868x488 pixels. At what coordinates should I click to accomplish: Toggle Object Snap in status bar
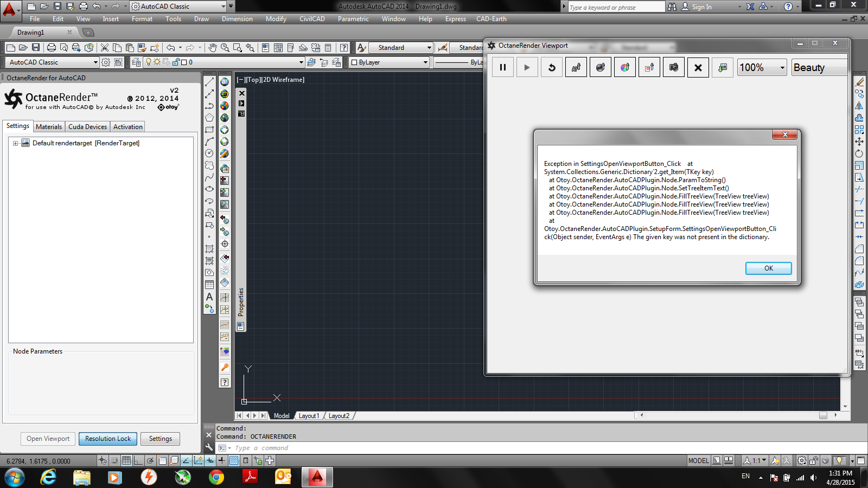162,460
